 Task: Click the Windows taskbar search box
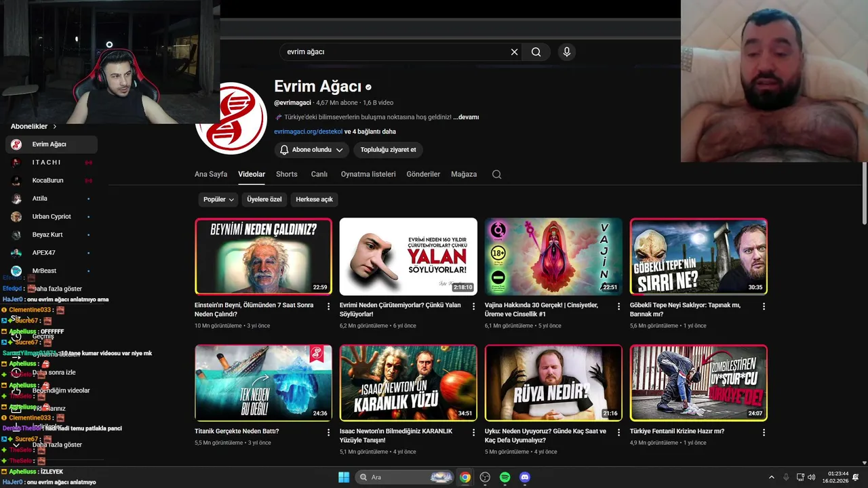404,477
